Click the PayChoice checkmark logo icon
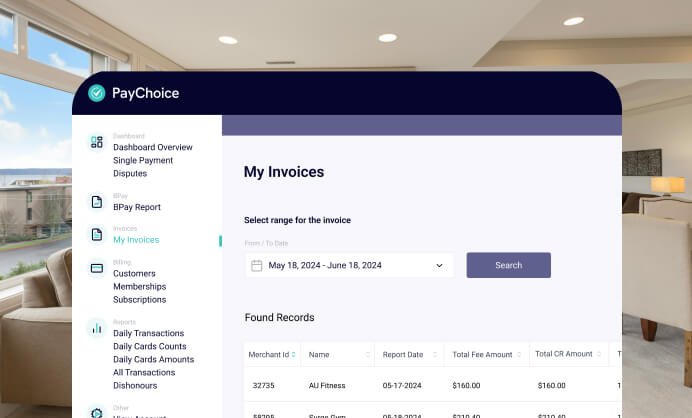The image size is (692, 418). [x=97, y=93]
